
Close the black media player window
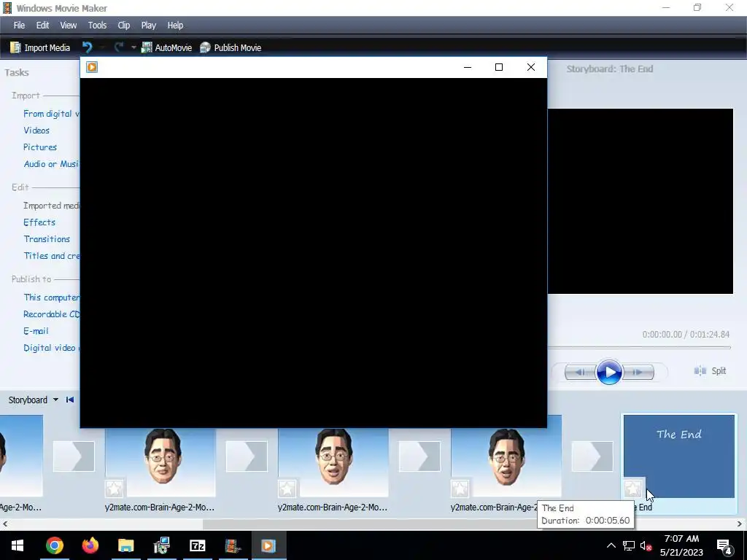pyautogui.click(x=531, y=67)
